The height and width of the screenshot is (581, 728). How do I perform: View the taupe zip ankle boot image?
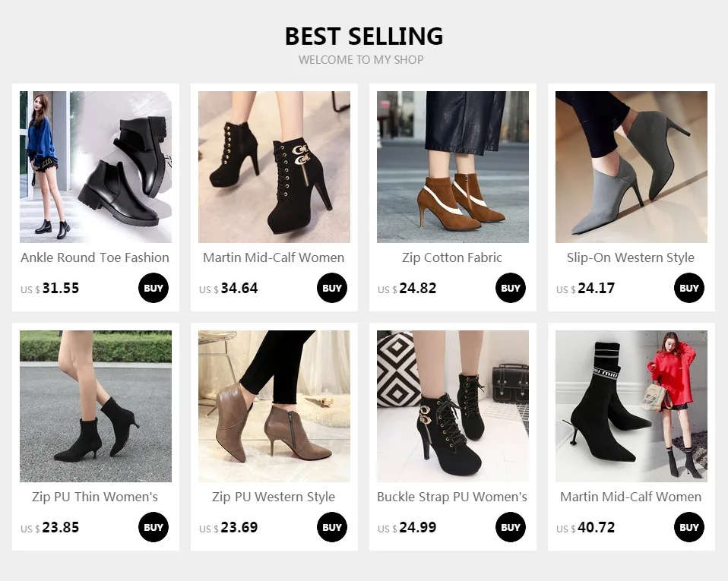274,406
